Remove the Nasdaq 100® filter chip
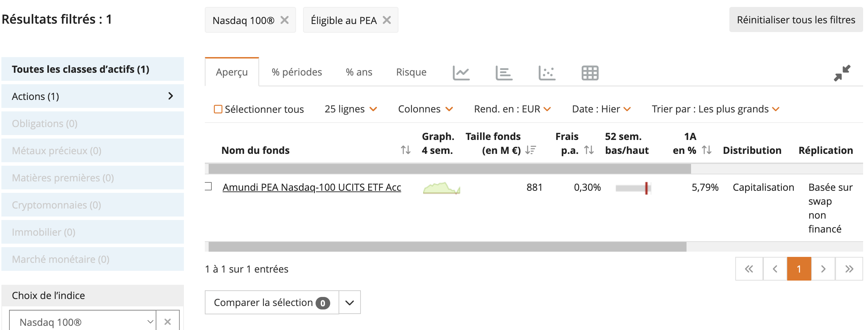Image resolution: width=868 pixels, height=330 pixels. click(x=285, y=20)
